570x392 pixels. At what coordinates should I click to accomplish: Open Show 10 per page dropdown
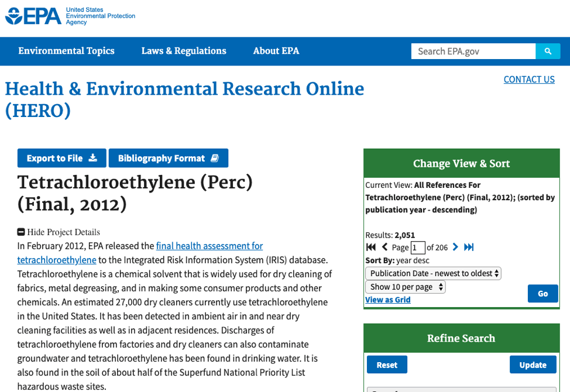coord(406,287)
